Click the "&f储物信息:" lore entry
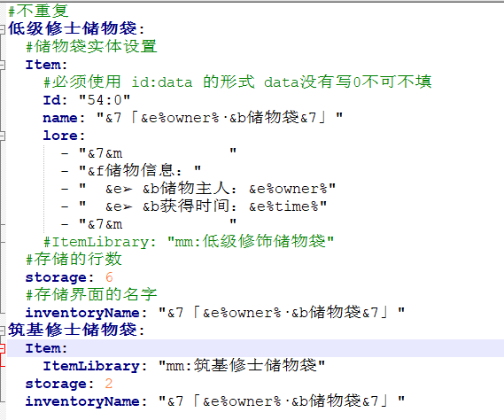Image resolution: width=504 pixels, height=420 pixels. coord(140,170)
